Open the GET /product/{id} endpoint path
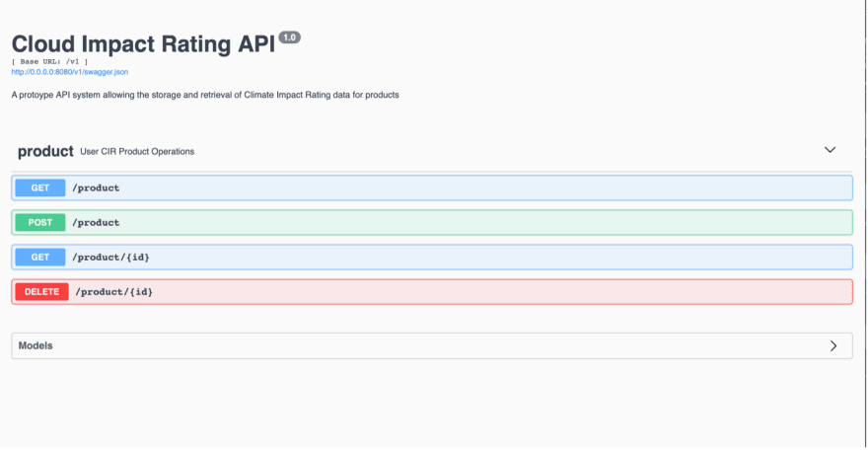The height and width of the screenshot is (450, 868). coord(110,258)
